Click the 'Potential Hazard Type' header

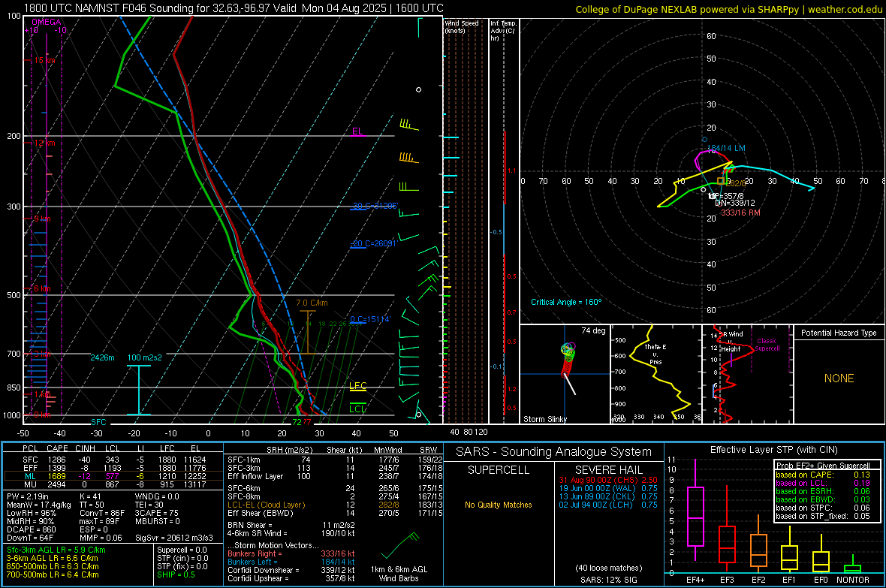[x=839, y=333]
